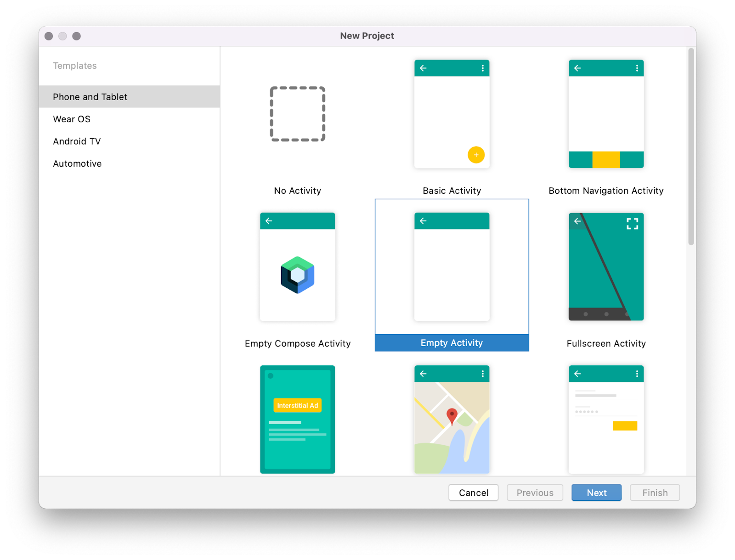The height and width of the screenshot is (560, 735).
Task: Select the Bottom Navigation Activity template
Action: tap(606, 115)
